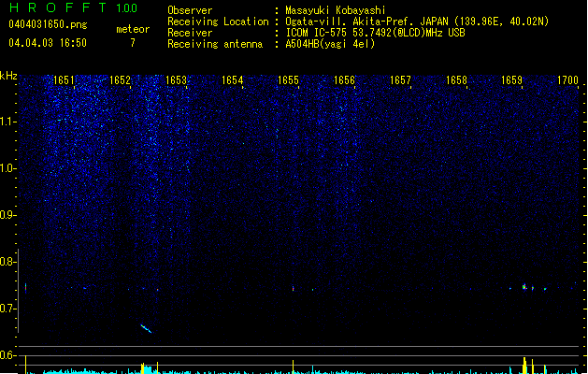Click the 1659 time marker

511,79
